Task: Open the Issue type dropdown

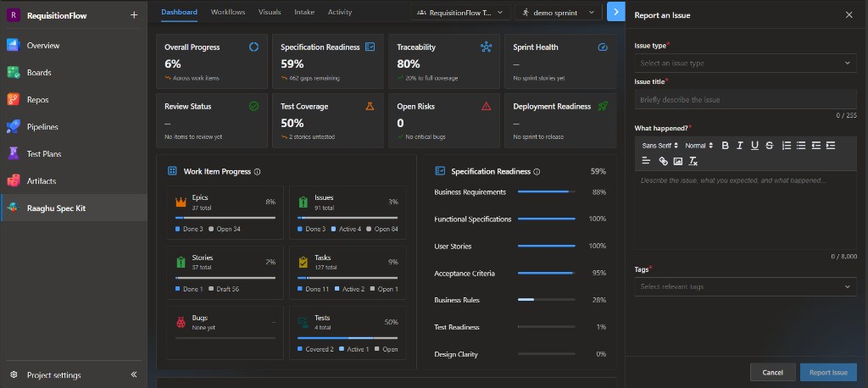Action: point(745,63)
